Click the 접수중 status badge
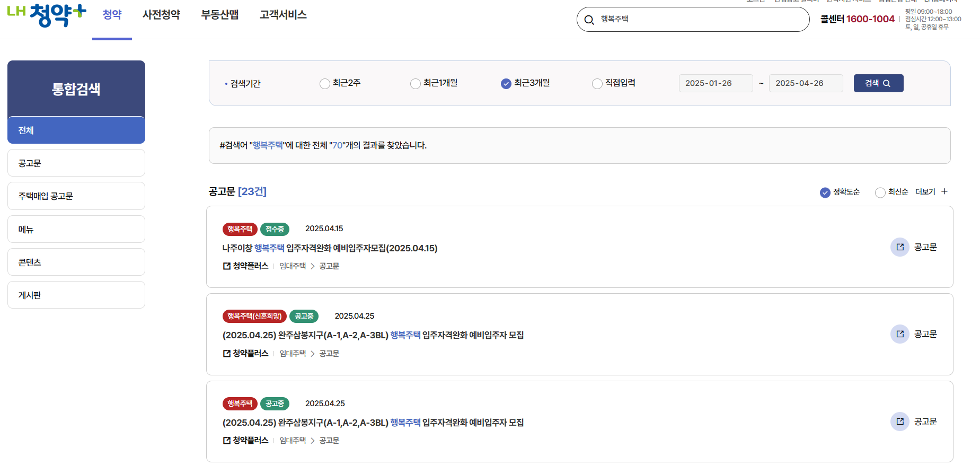 click(275, 229)
